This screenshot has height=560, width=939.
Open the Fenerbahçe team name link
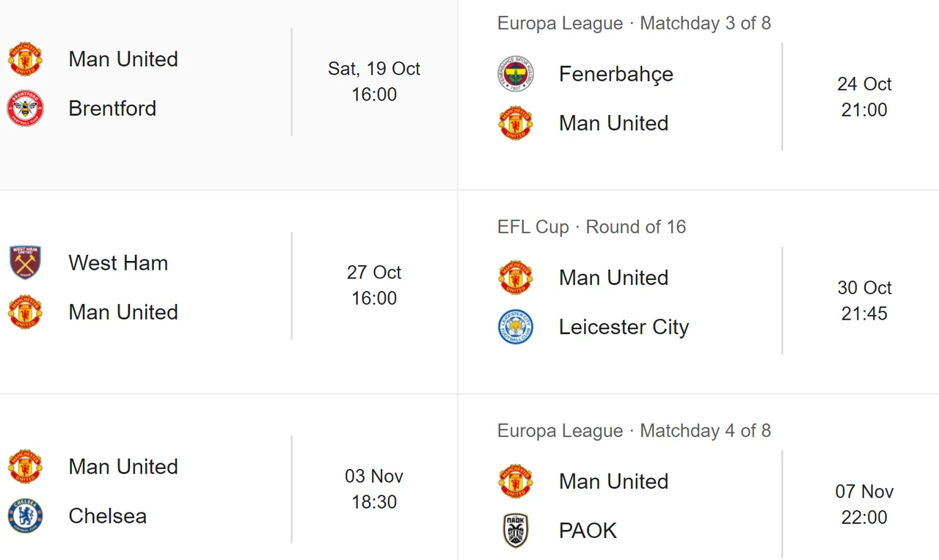(616, 74)
